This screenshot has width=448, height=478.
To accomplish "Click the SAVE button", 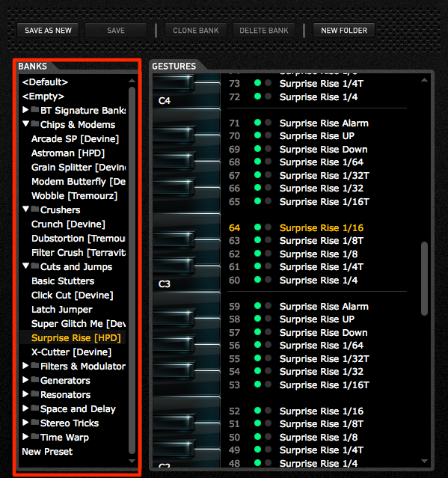I will click(116, 31).
